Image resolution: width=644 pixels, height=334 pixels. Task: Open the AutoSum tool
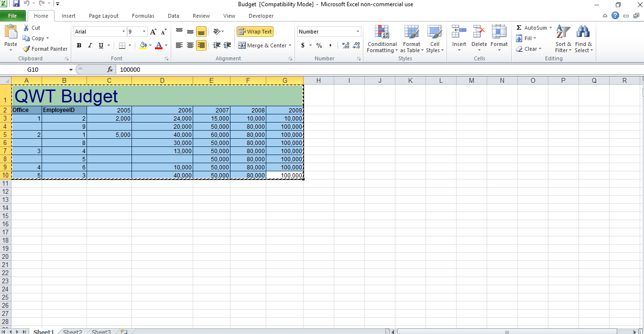tap(533, 28)
